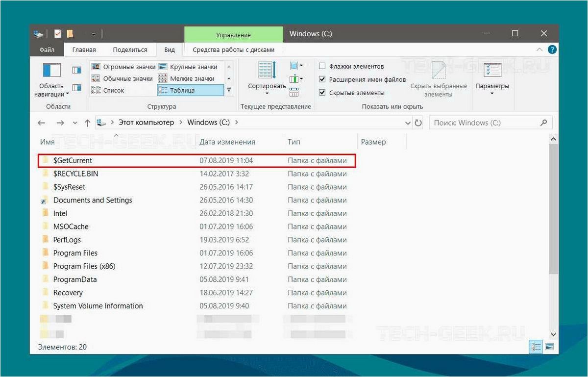The width and height of the screenshot is (588, 377).
Task: Open the recent locations dropdown arrow
Action: tap(75, 123)
